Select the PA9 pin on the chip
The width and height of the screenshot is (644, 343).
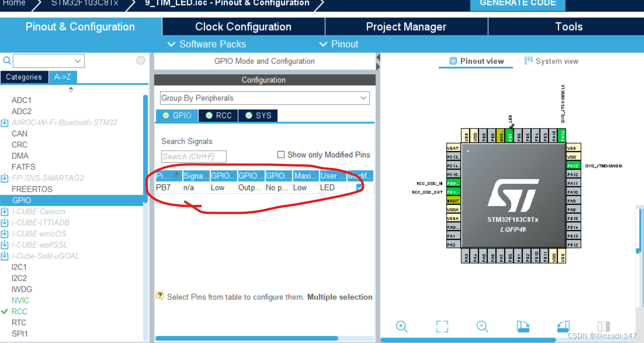[x=573, y=201]
